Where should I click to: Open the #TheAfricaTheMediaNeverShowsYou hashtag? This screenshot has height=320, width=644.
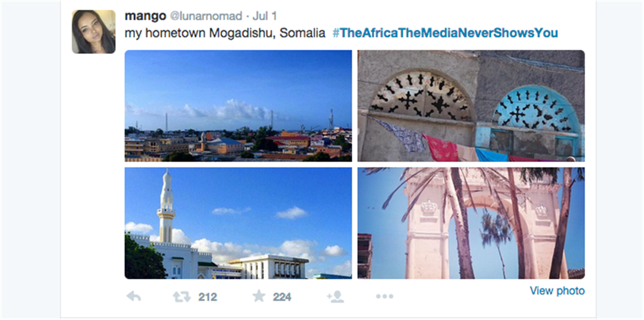(445, 33)
